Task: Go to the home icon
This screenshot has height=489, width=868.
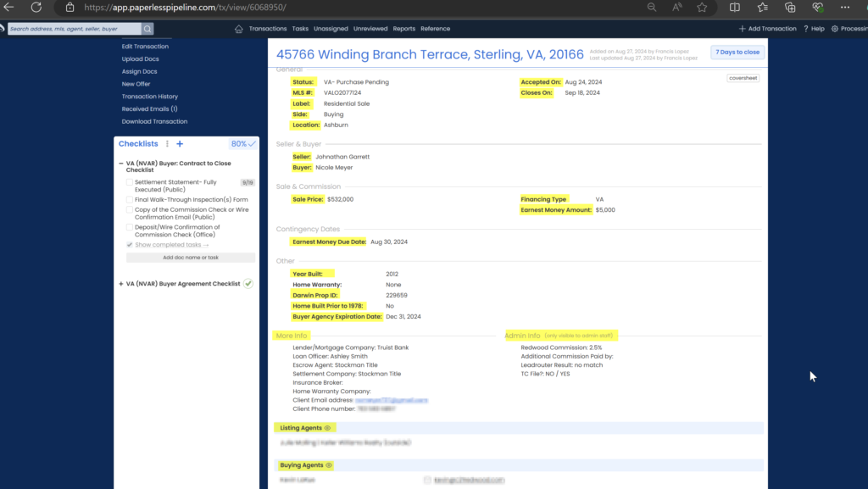Action: (x=238, y=29)
